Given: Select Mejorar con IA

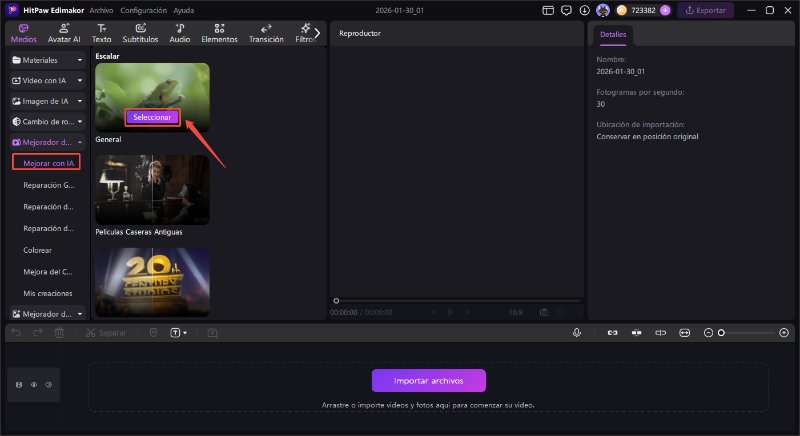Looking at the screenshot, I should pyautogui.click(x=46, y=163).
